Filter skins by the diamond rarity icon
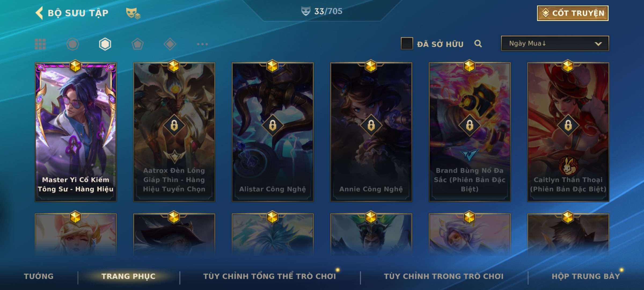 [170, 44]
